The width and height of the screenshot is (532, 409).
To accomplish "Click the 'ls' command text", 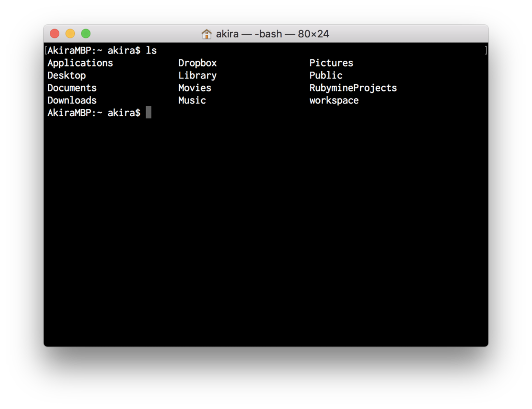I will click(x=151, y=50).
